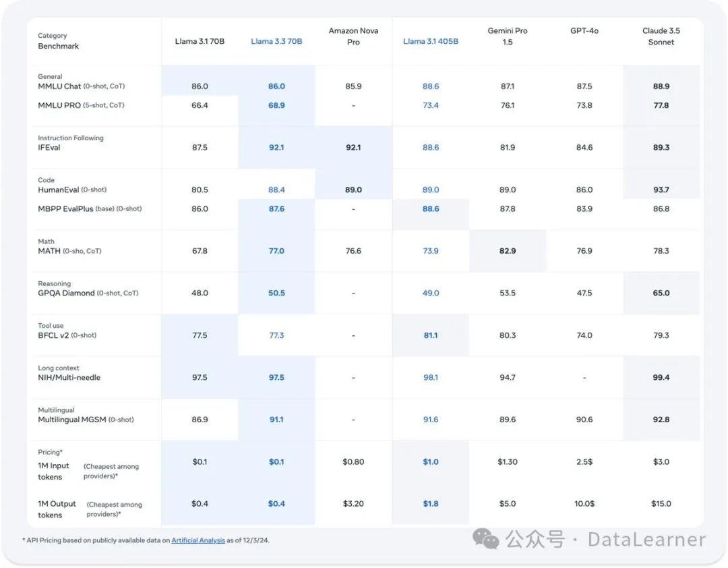Screen dimensions: 728x568
Task: Select Claude 3.5 Sonnet NIH/Multi-needle score 99.4
Action: pyautogui.click(x=661, y=377)
